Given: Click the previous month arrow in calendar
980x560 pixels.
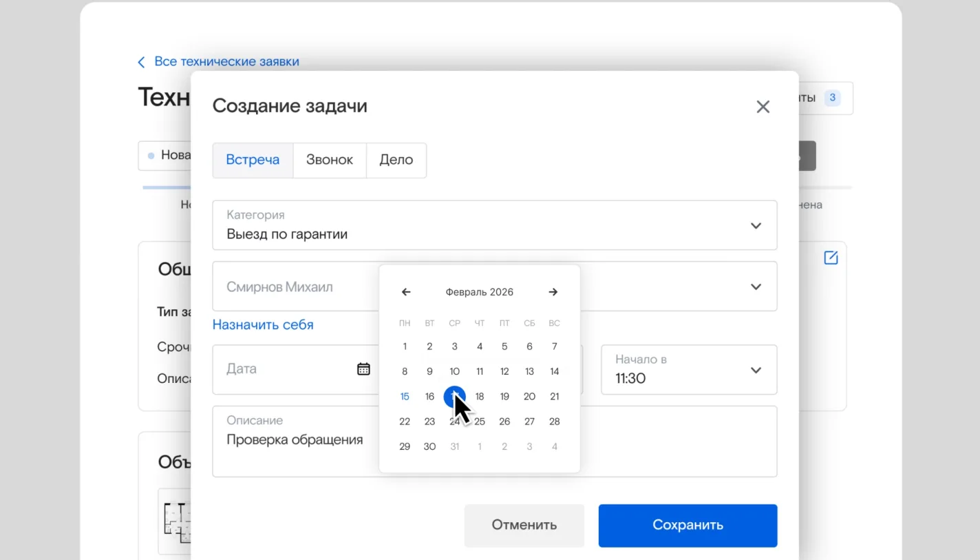Looking at the screenshot, I should point(406,292).
